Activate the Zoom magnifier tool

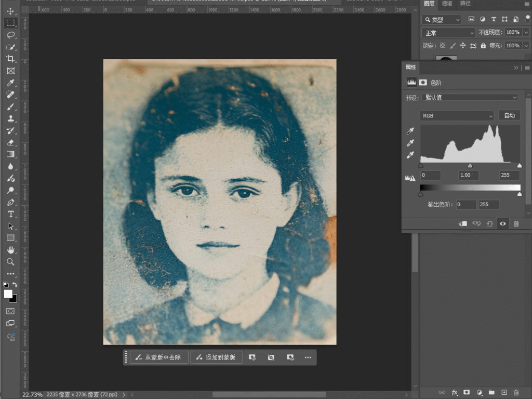point(10,262)
